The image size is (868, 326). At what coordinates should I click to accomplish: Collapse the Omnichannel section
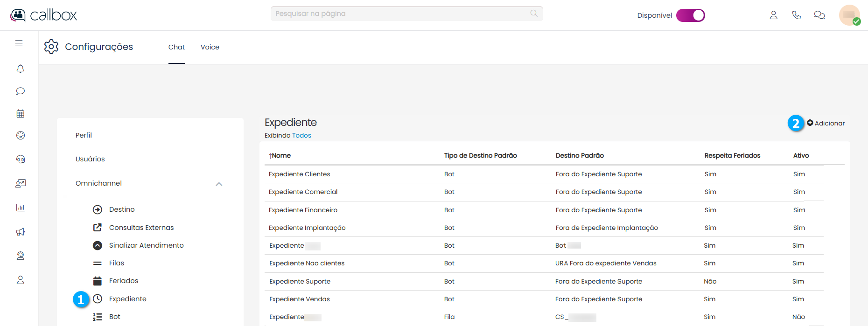pos(219,184)
